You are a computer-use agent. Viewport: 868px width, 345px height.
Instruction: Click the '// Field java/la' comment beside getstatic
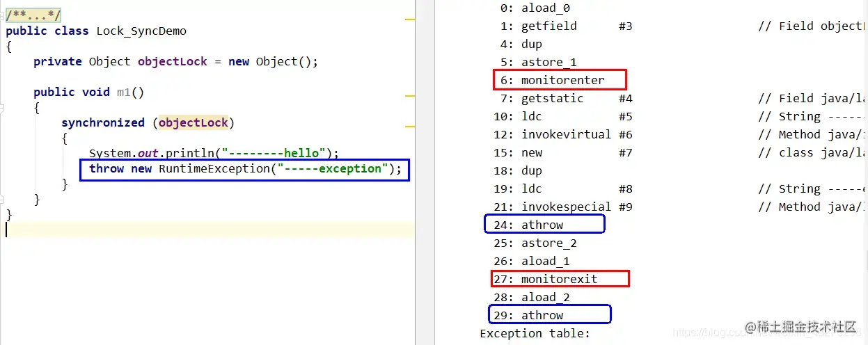pyautogui.click(x=813, y=98)
